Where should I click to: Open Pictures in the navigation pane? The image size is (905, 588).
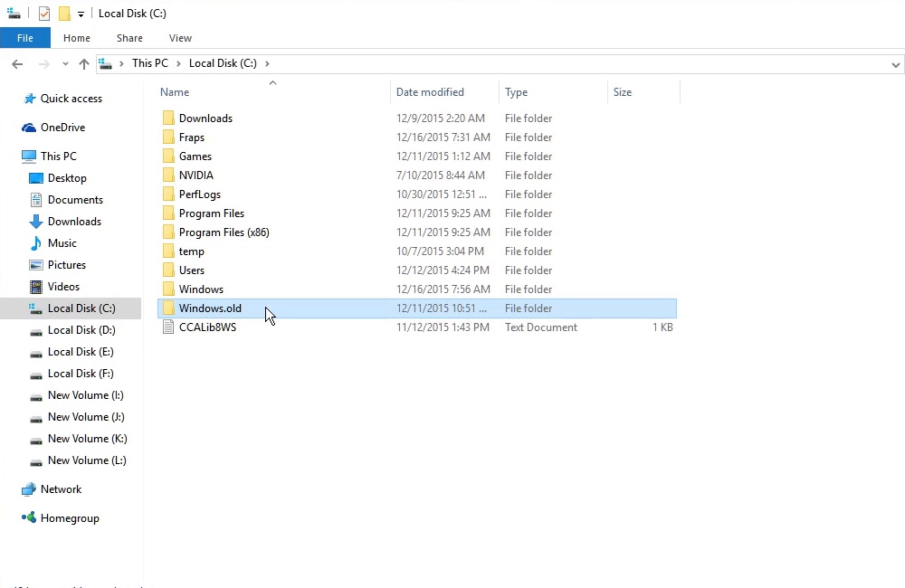click(66, 265)
